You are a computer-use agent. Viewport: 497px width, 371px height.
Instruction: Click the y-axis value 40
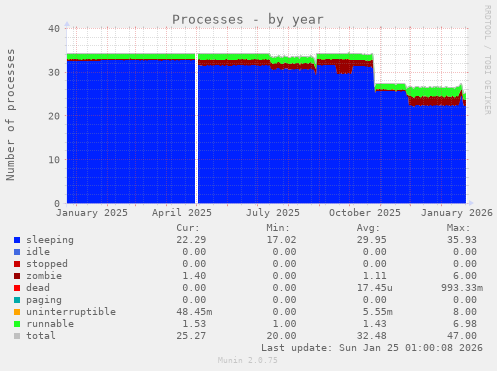54,29
